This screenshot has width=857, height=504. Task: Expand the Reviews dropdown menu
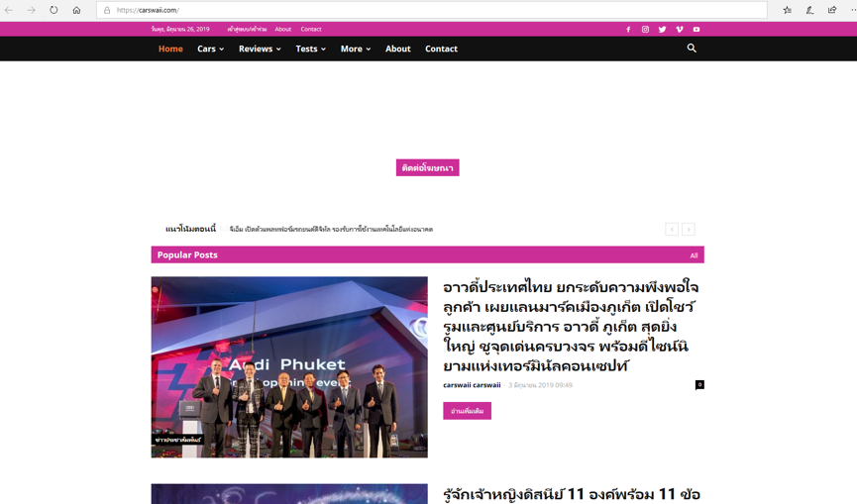coord(260,49)
